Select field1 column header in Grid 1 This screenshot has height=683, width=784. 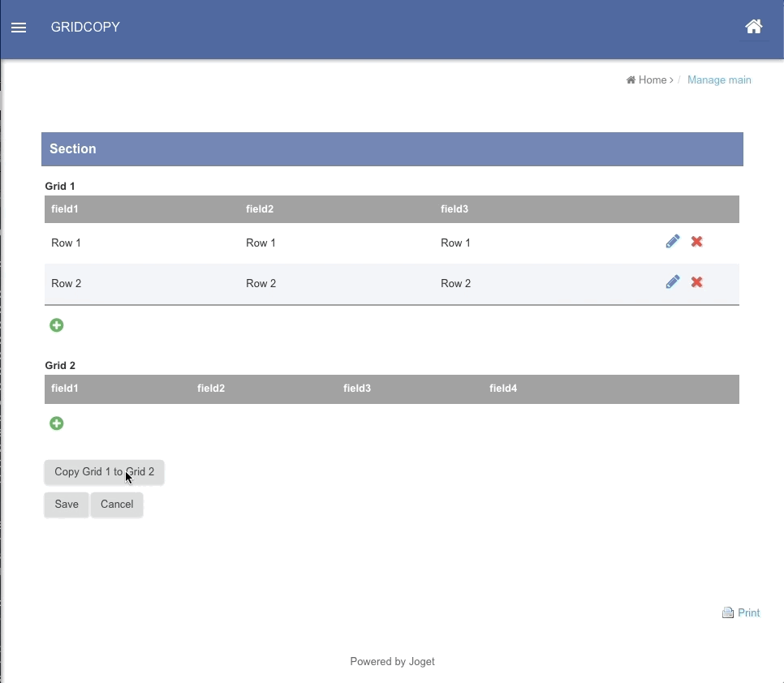coord(65,209)
